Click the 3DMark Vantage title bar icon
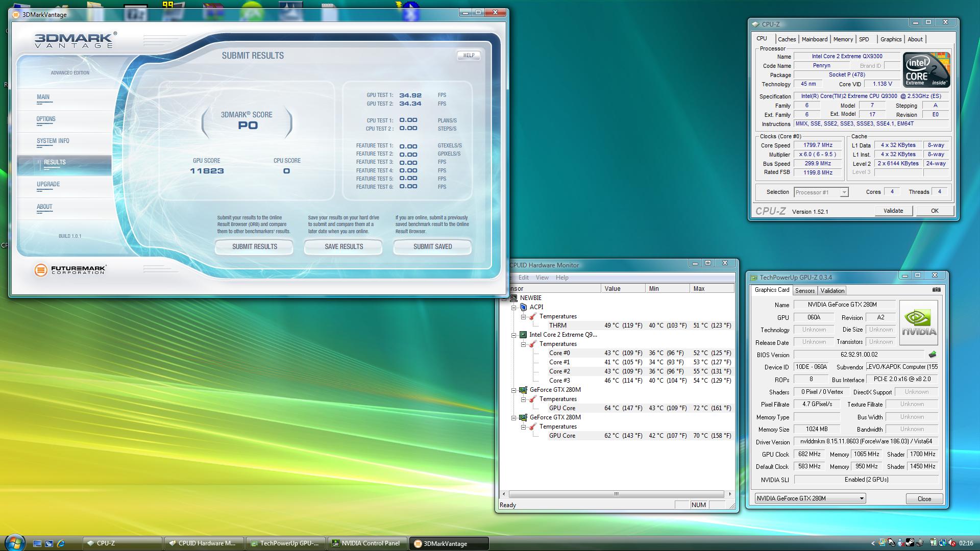 pos(16,14)
